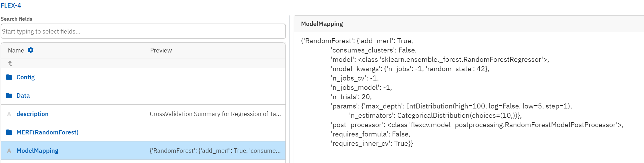Viewport: 644px width, 163px height.
Task: Click the Name column header
Action: [x=16, y=50]
